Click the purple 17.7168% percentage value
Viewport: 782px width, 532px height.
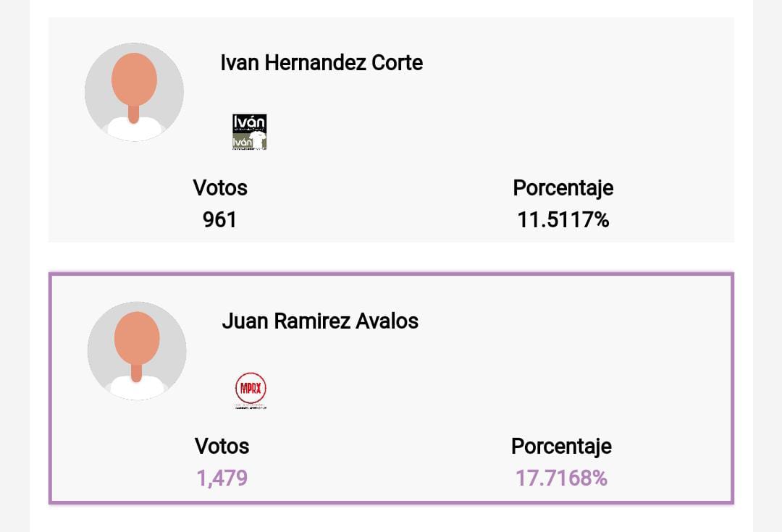point(562,477)
